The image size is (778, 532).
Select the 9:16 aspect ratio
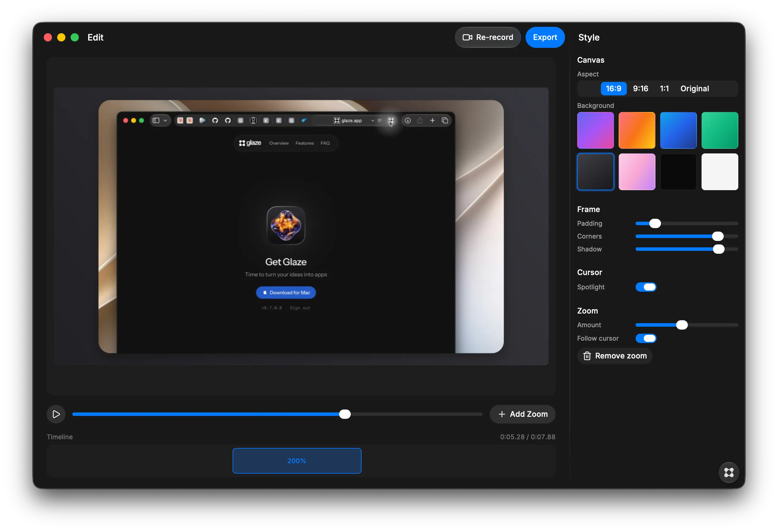(x=641, y=89)
